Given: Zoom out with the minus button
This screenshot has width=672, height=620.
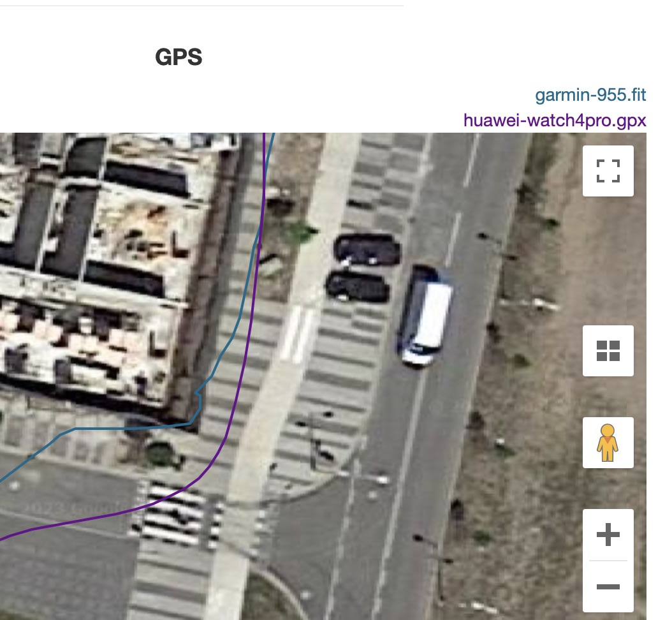Looking at the screenshot, I should pyautogui.click(x=608, y=586).
